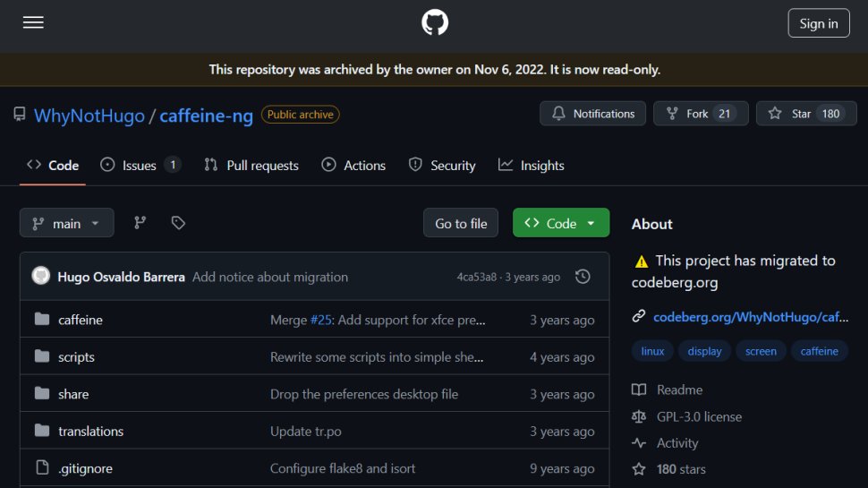Open the .gitignore file

(x=85, y=468)
